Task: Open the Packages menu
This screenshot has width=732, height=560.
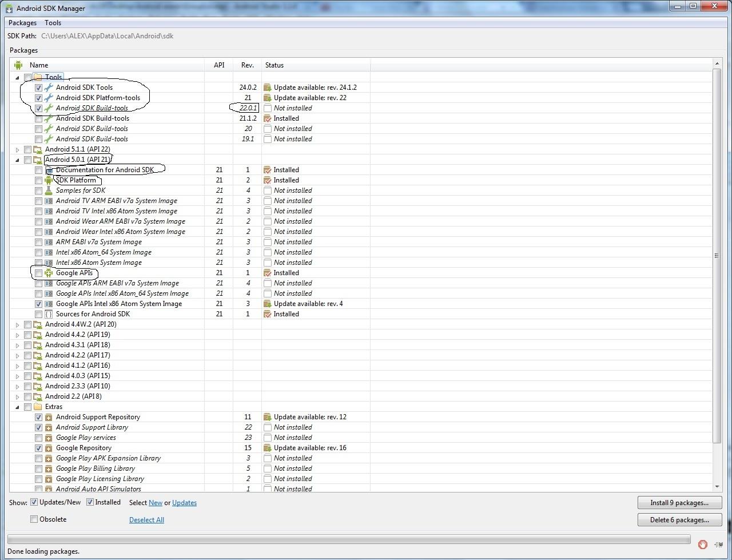Action: [x=22, y=23]
